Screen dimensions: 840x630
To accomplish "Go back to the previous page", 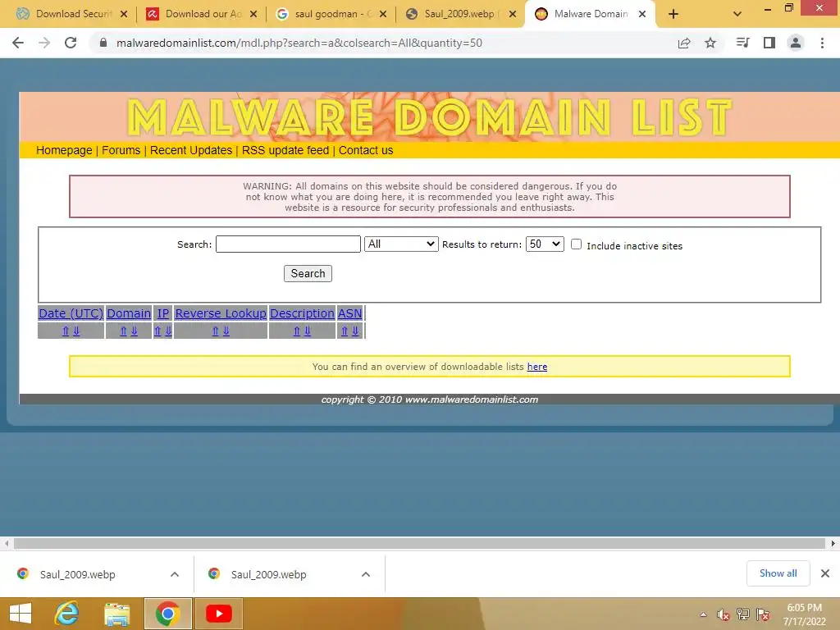I will tap(18, 43).
